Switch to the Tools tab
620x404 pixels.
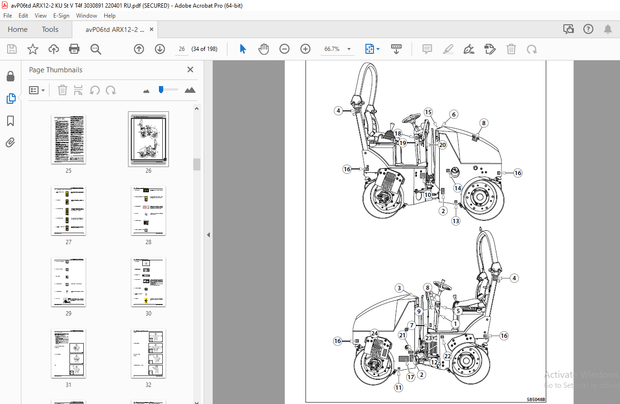(49, 29)
